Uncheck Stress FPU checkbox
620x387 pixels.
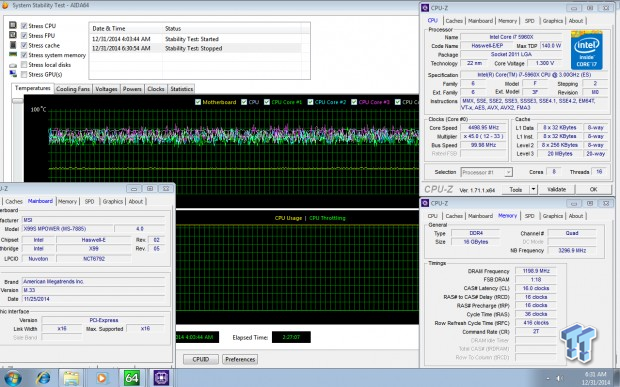[24, 36]
